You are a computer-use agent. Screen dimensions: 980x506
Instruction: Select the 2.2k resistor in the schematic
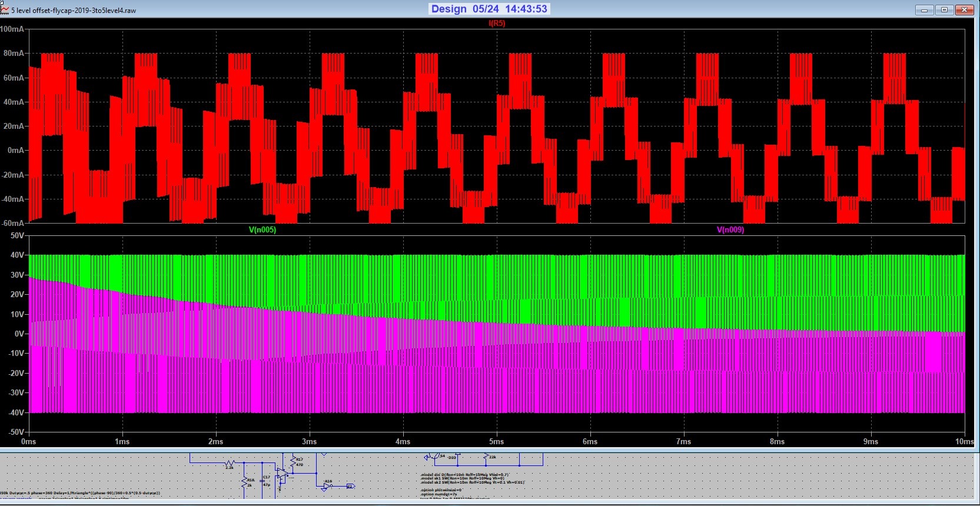[230, 462]
